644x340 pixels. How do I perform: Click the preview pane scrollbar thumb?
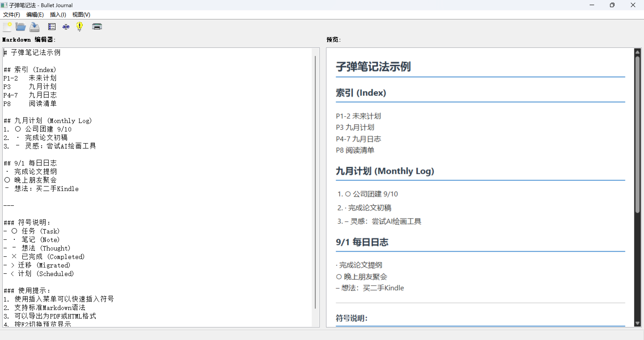pyautogui.click(x=637, y=135)
